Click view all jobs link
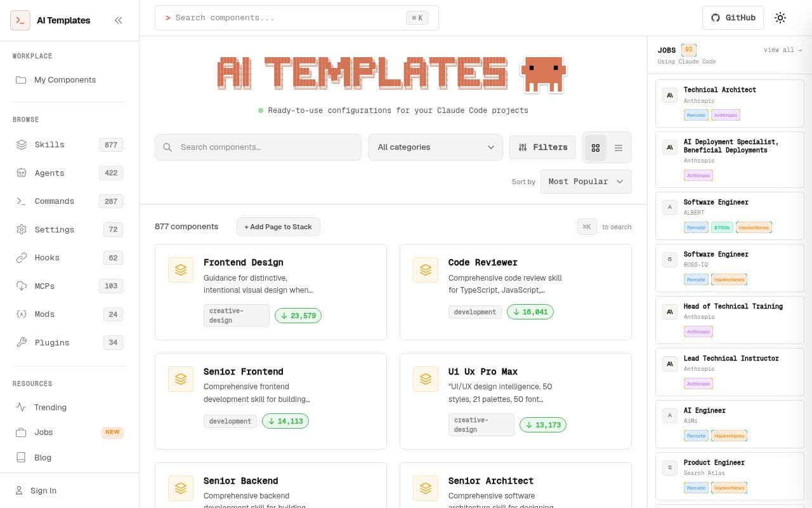 (783, 50)
